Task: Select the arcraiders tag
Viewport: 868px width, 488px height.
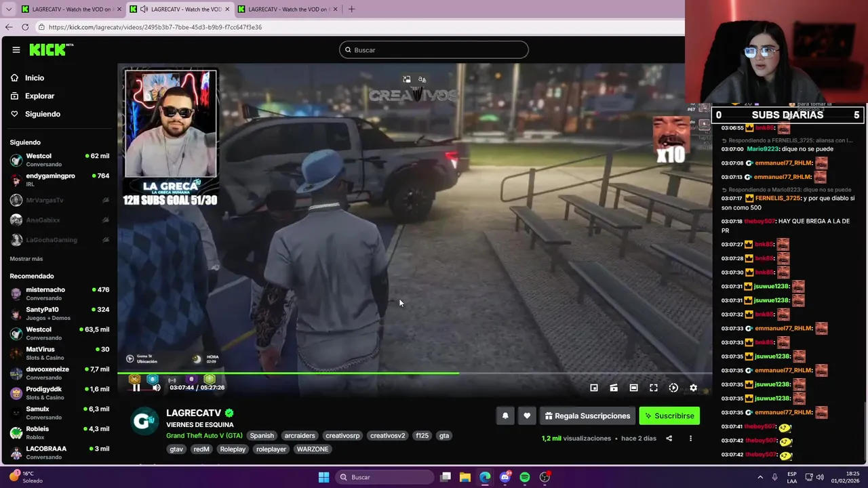Action: pyautogui.click(x=300, y=436)
